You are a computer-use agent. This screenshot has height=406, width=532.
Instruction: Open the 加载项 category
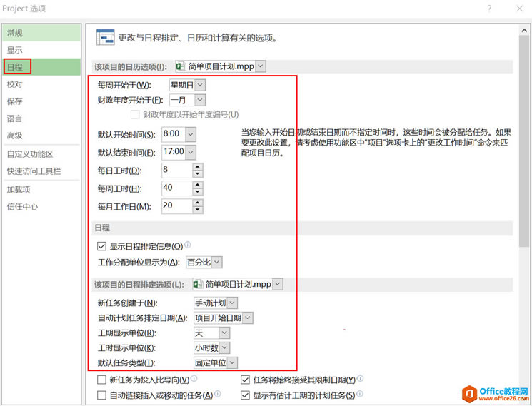coord(41,190)
